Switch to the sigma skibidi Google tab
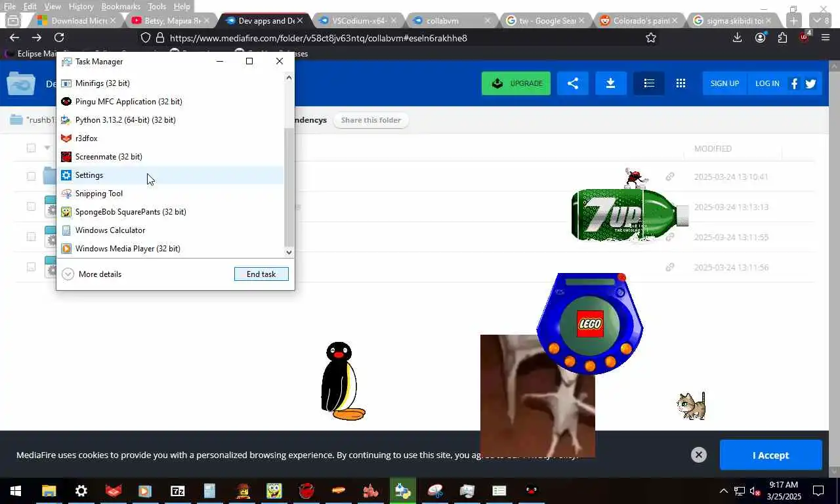 732,20
